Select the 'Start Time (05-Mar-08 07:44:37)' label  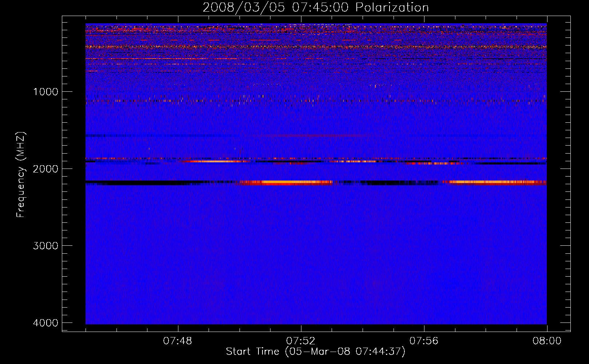316,352
